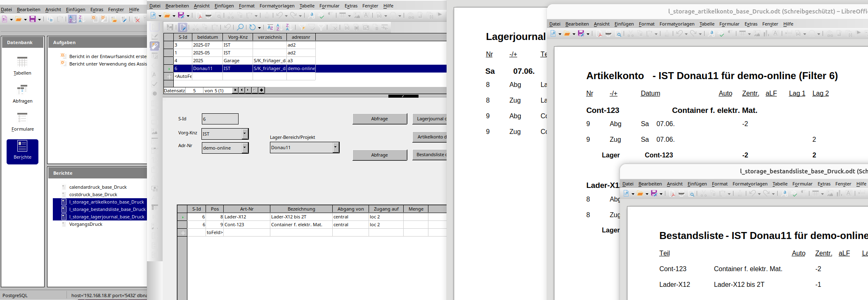
Task: Select l_storage_bestandsliste_base_Druck report
Action: click(107, 209)
